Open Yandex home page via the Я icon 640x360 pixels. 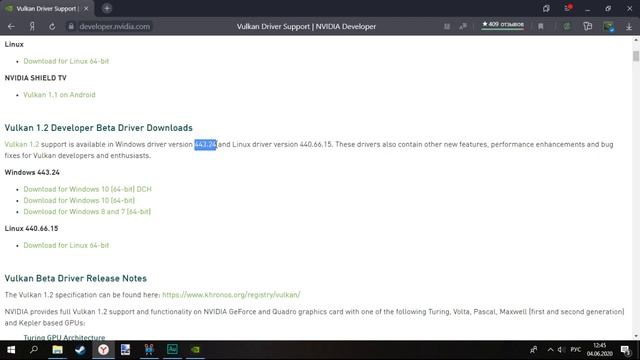click(32, 27)
